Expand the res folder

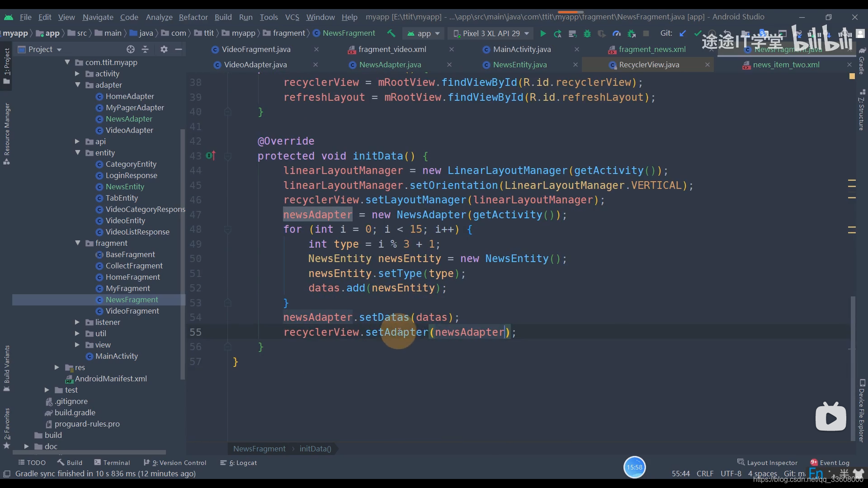pyautogui.click(x=57, y=367)
